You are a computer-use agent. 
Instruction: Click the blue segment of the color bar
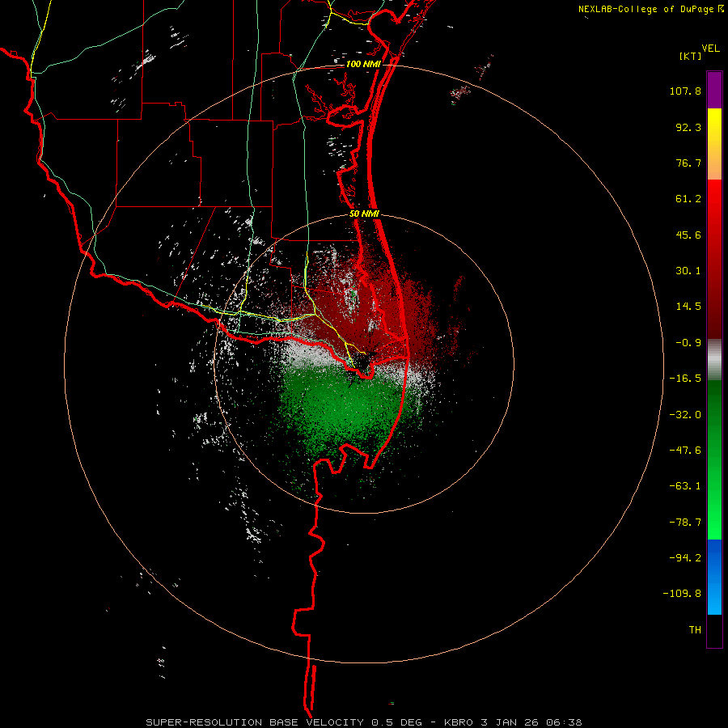tap(714, 577)
